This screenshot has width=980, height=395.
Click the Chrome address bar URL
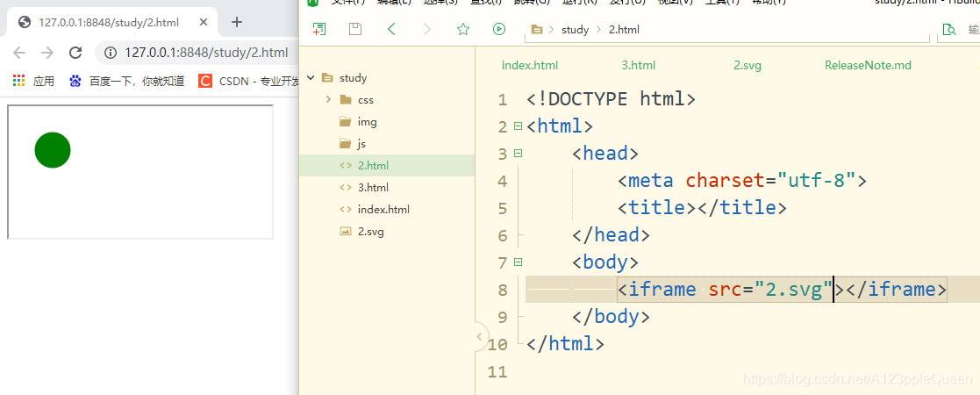[206, 53]
